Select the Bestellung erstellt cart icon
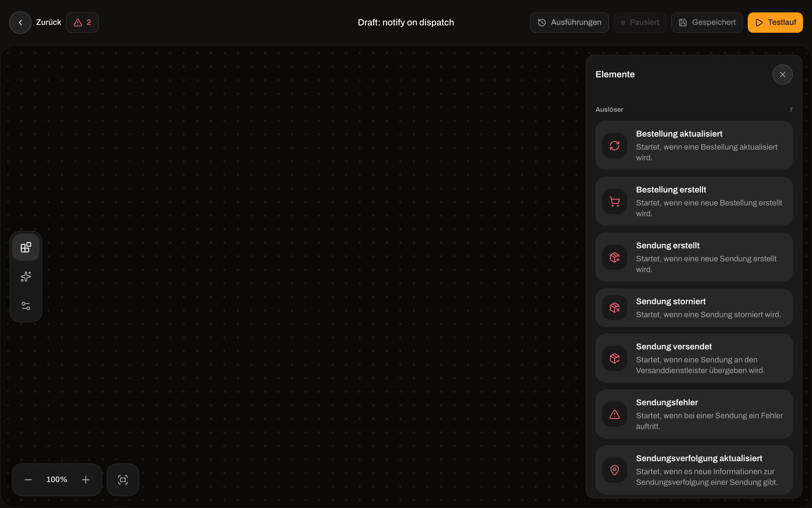812x508 pixels. tap(614, 202)
